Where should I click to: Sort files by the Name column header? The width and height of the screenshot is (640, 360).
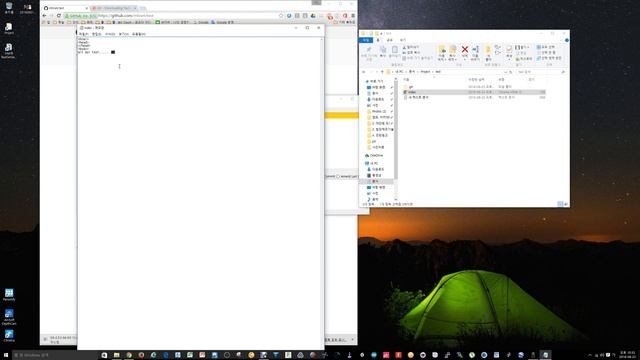point(406,80)
